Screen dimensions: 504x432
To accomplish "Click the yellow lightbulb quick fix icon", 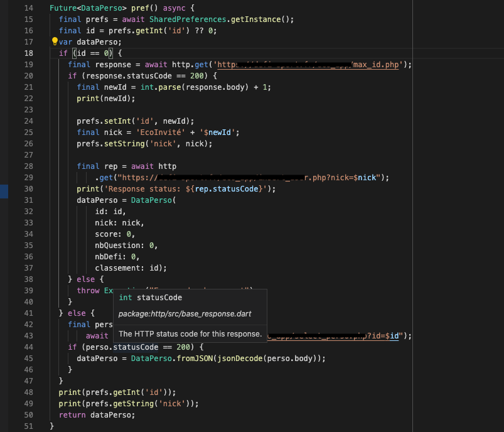I will coord(54,41).
